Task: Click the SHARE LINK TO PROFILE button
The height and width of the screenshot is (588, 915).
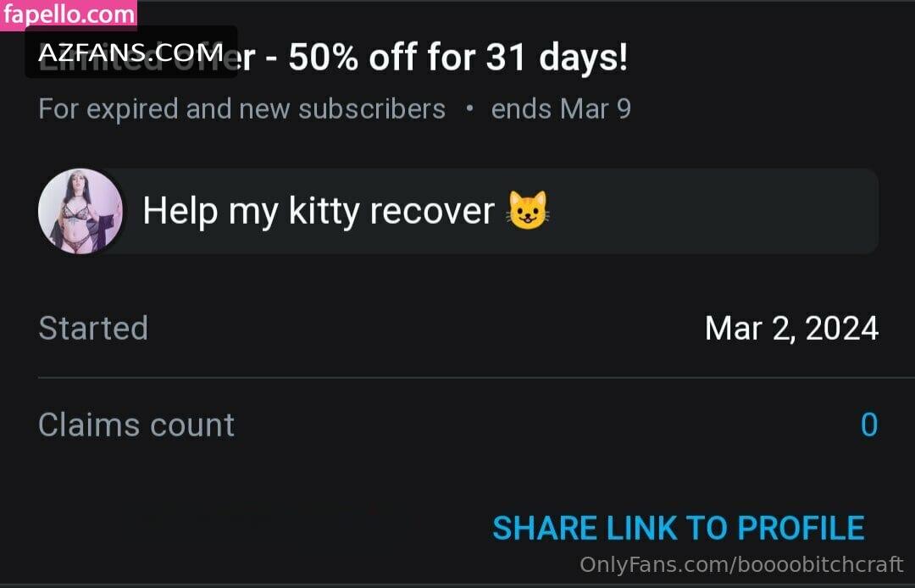Action: point(678,529)
